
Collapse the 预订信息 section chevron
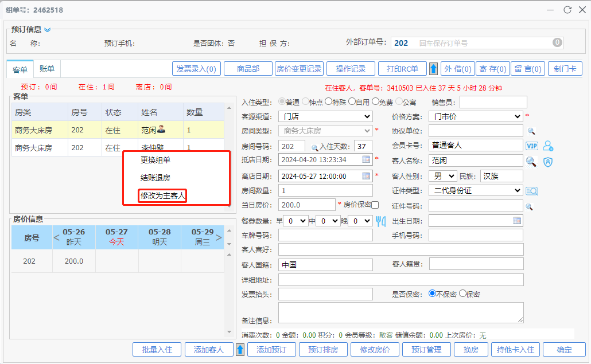(x=48, y=30)
